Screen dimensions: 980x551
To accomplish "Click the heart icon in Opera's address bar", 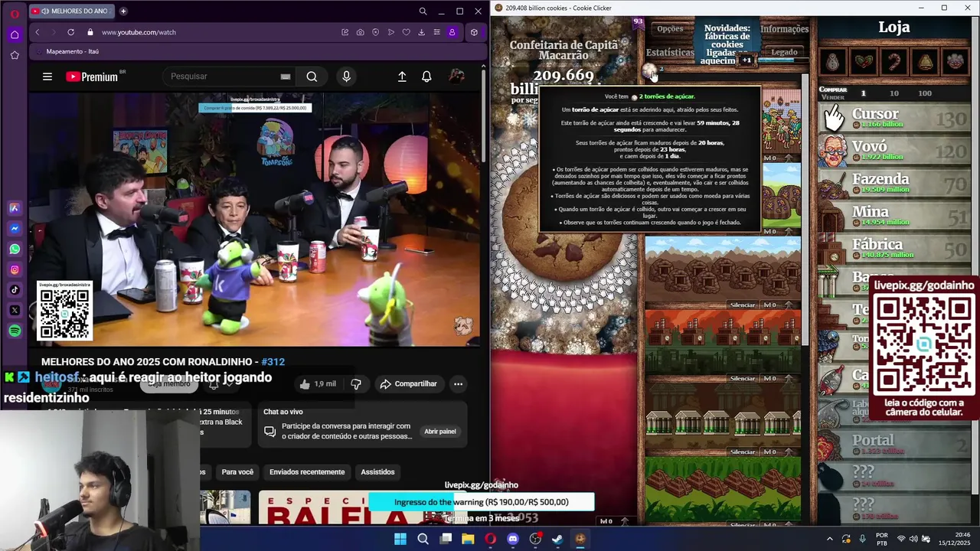I will pyautogui.click(x=406, y=32).
